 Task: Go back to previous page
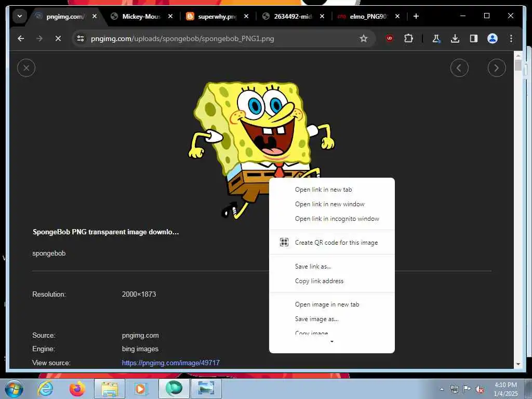click(x=21, y=38)
